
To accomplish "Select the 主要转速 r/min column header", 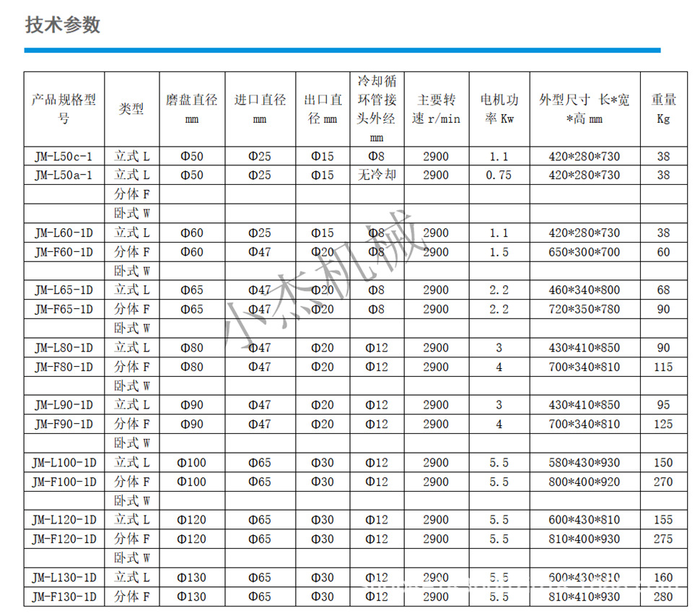I will (x=436, y=109).
